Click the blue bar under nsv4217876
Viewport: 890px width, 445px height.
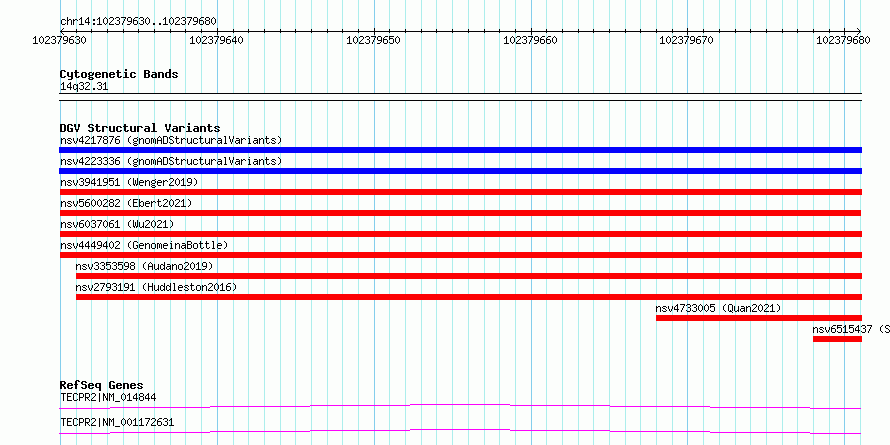pyautogui.click(x=460, y=150)
